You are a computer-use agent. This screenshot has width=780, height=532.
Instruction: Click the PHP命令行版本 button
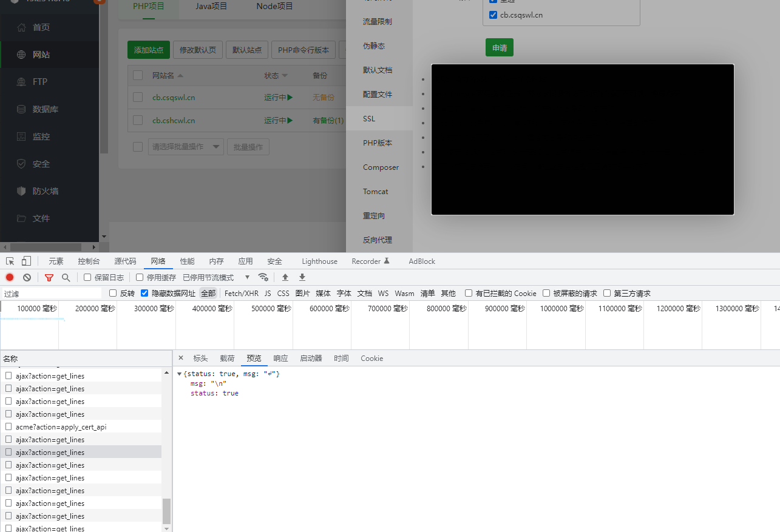pos(304,50)
